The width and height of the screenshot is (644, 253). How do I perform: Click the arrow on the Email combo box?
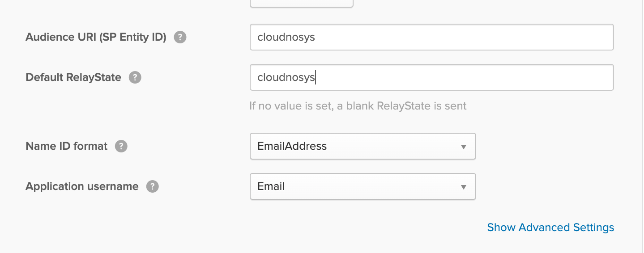[464, 187]
